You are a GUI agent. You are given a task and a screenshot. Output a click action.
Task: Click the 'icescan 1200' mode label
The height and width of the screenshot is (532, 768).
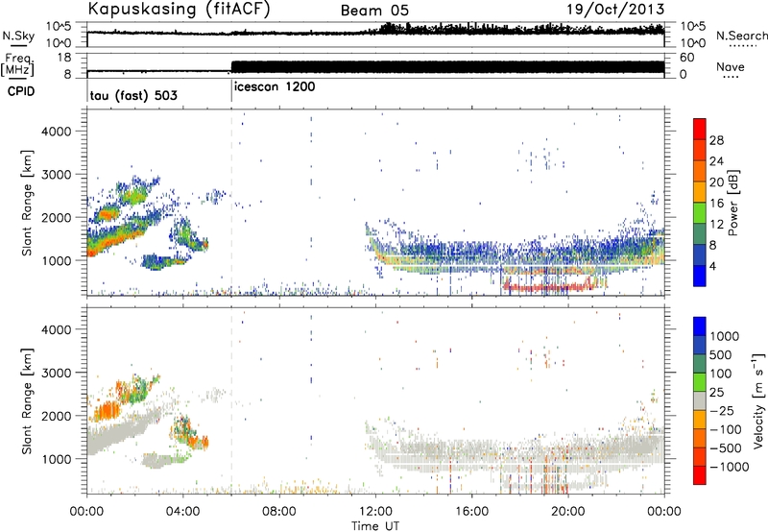tap(275, 87)
